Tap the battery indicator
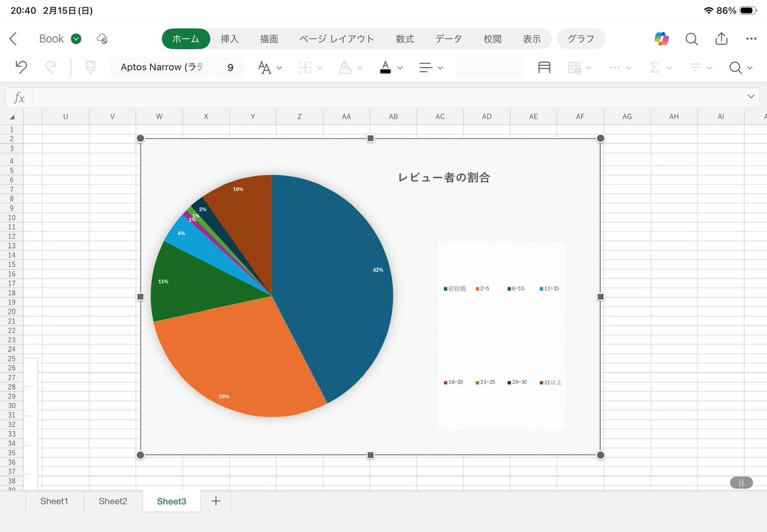 point(748,10)
